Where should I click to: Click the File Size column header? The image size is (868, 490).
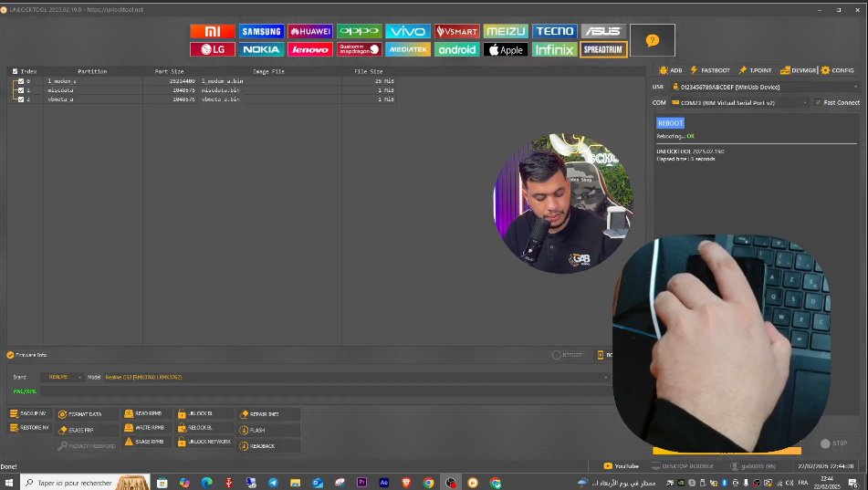click(x=368, y=71)
